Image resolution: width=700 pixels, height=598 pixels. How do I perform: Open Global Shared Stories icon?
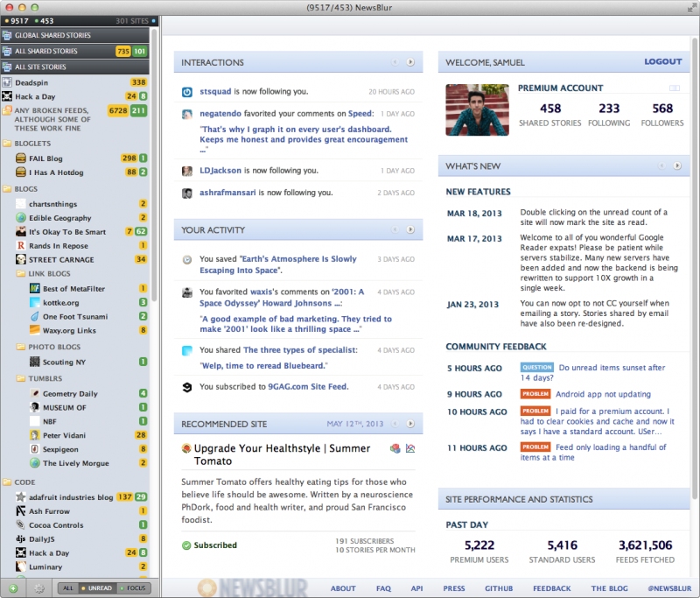(x=7, y=35)
